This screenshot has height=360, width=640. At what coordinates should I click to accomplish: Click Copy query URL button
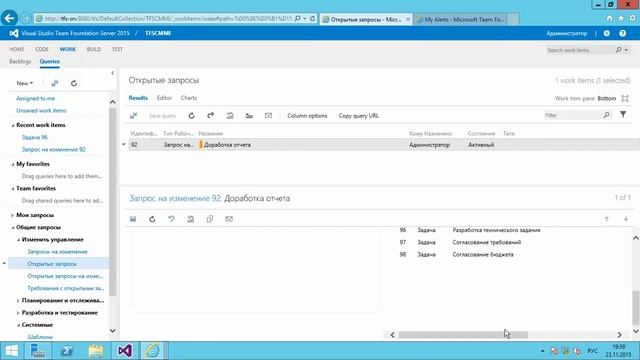click(358, 116)
